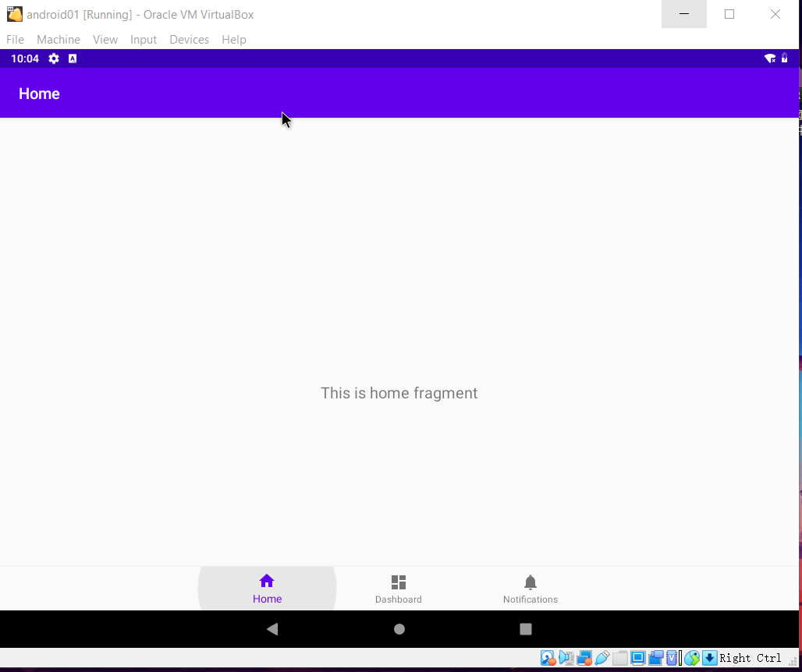This screenshot has width=802, height=672.
Task: Click the Wi-Fi status icon
Action: (x=770, y=58)
